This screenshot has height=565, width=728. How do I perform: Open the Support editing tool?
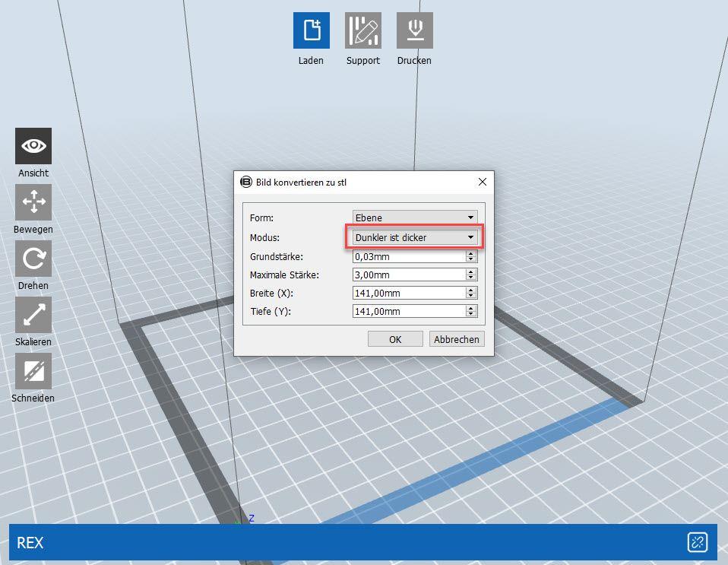pos(362,31)
